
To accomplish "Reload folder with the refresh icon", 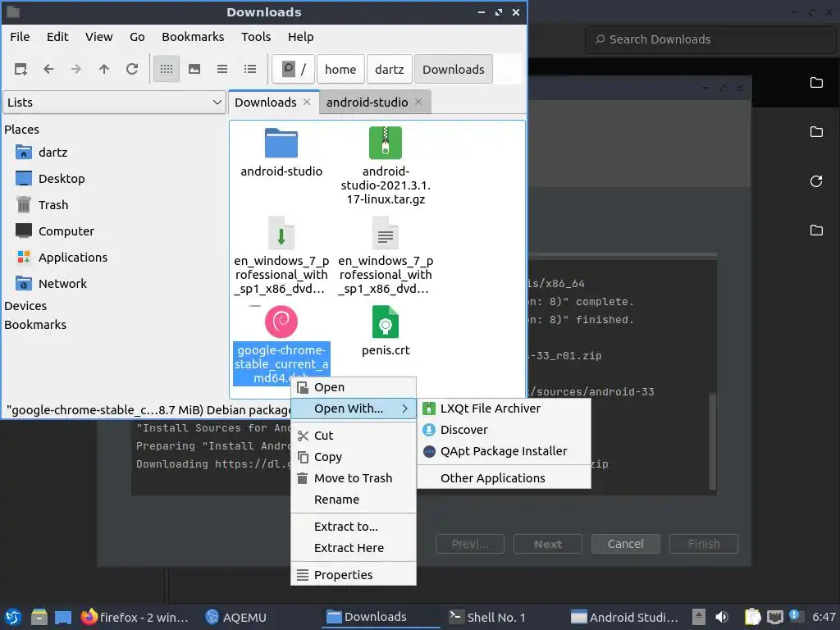I will click(x=132, y=69).
